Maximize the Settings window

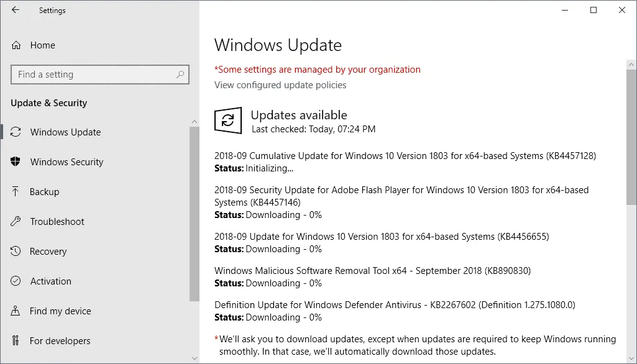pyautogui.click(x=593, y=10)
